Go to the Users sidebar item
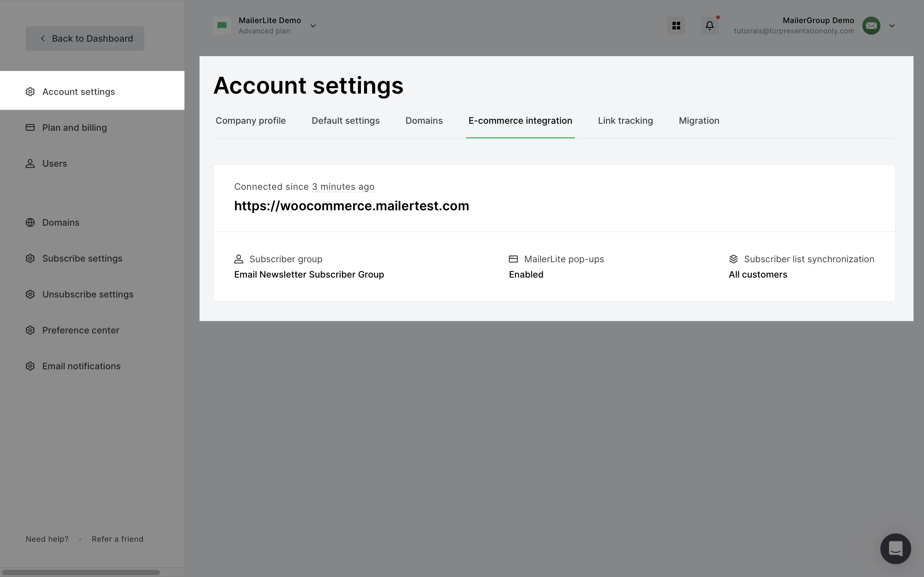 (x=55, y=163)
